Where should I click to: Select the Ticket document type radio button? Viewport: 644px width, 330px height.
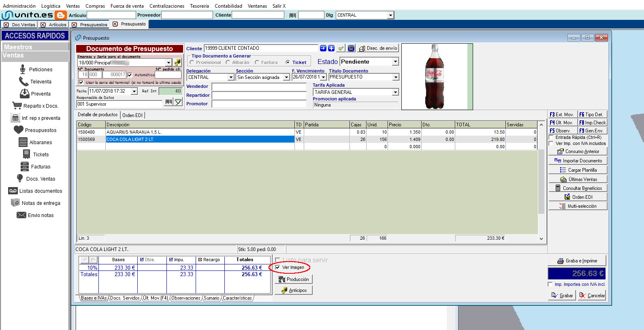coord(288,62)
